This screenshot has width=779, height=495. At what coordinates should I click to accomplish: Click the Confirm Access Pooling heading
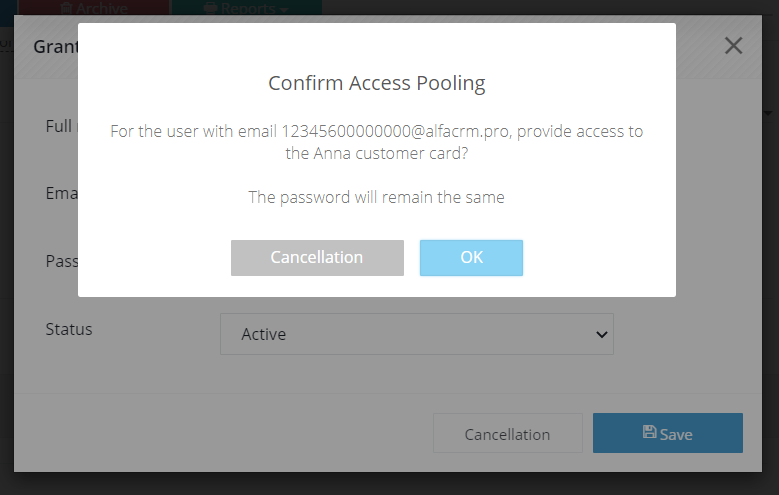click(x=377, y=83)
